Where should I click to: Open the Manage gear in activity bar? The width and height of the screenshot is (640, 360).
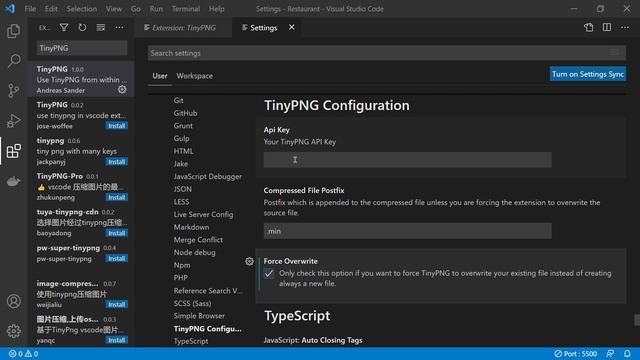13,331
